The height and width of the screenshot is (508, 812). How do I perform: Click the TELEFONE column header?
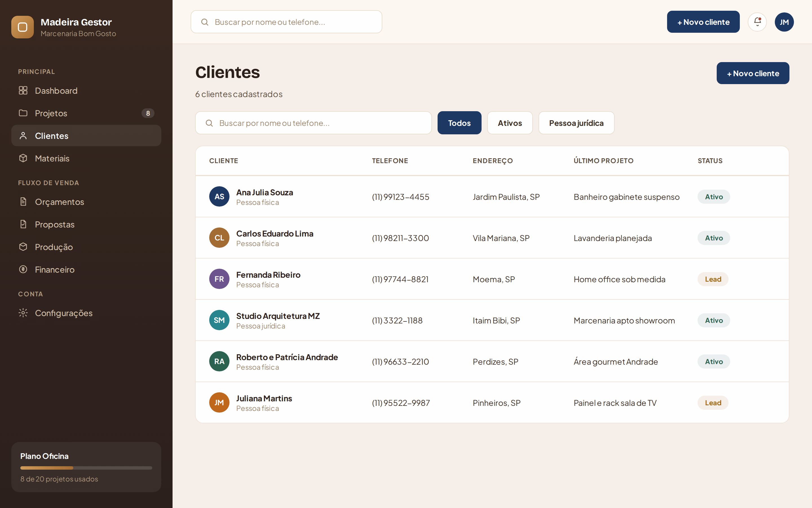[x=390, y=161]
